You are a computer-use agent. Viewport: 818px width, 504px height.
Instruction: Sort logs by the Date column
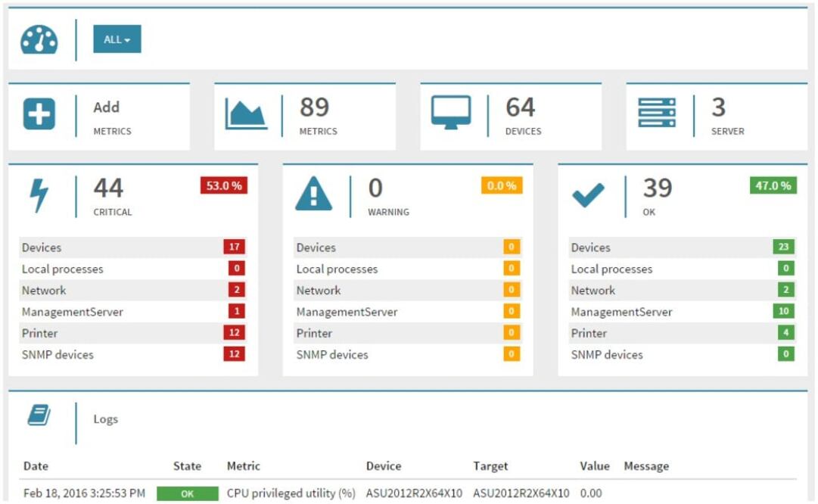coord(36,465)
